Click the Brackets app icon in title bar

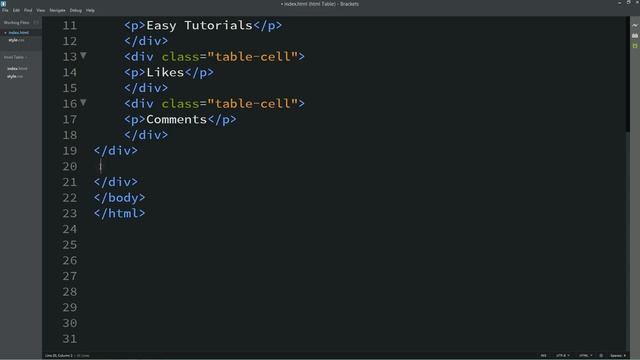coord(3,4)
